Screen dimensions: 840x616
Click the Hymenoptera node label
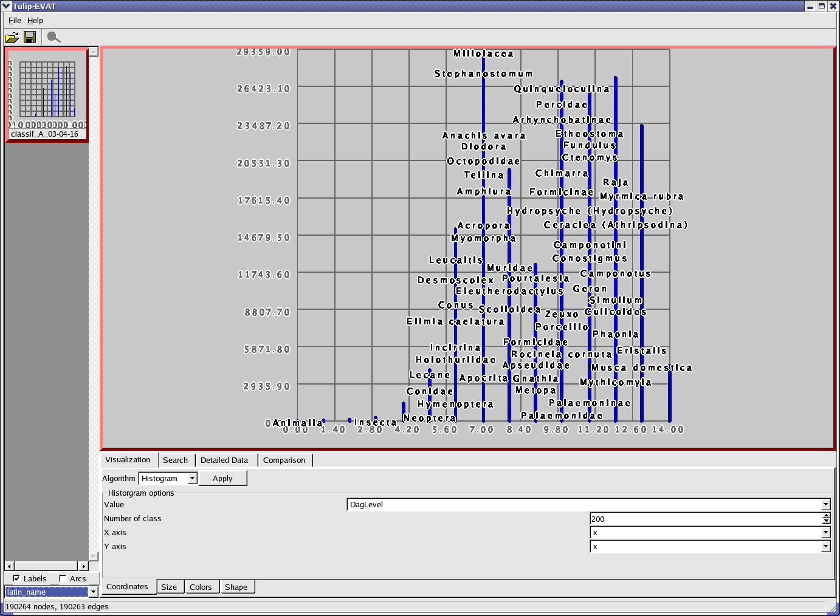click(x=456, y=405)
